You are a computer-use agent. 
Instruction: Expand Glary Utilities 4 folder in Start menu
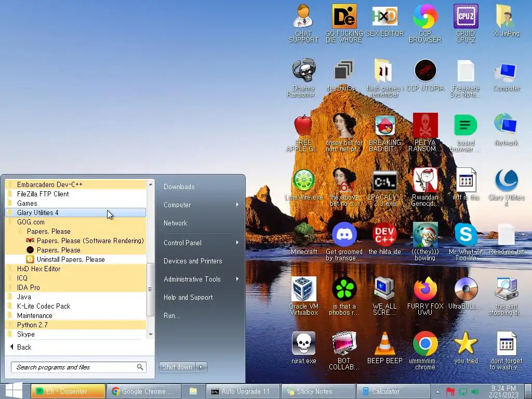75,212
